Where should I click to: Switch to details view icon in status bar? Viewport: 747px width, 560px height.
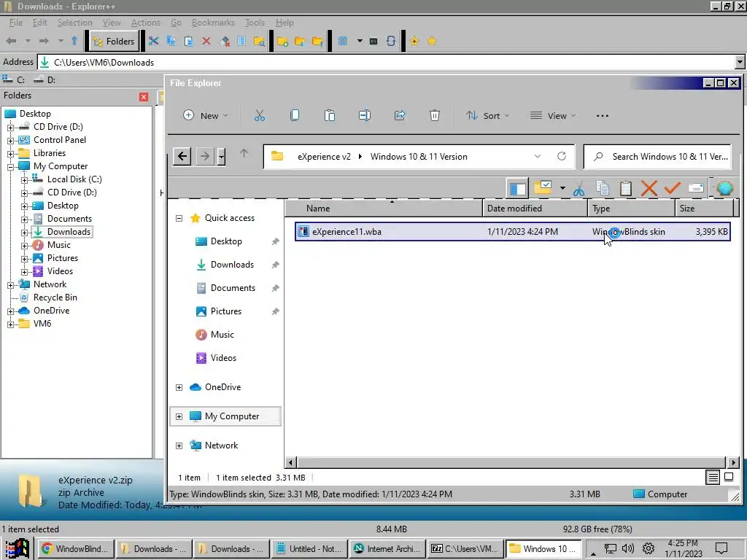(x=713, y=477)
